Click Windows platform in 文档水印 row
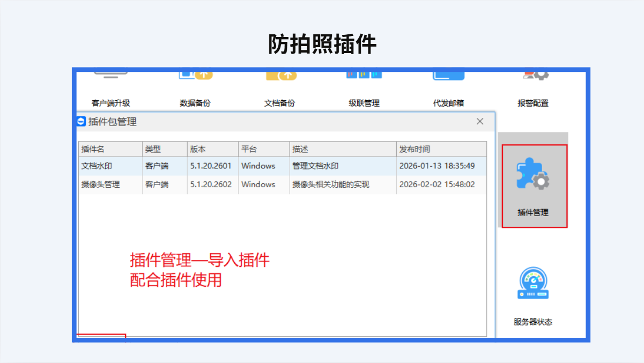 258,166
